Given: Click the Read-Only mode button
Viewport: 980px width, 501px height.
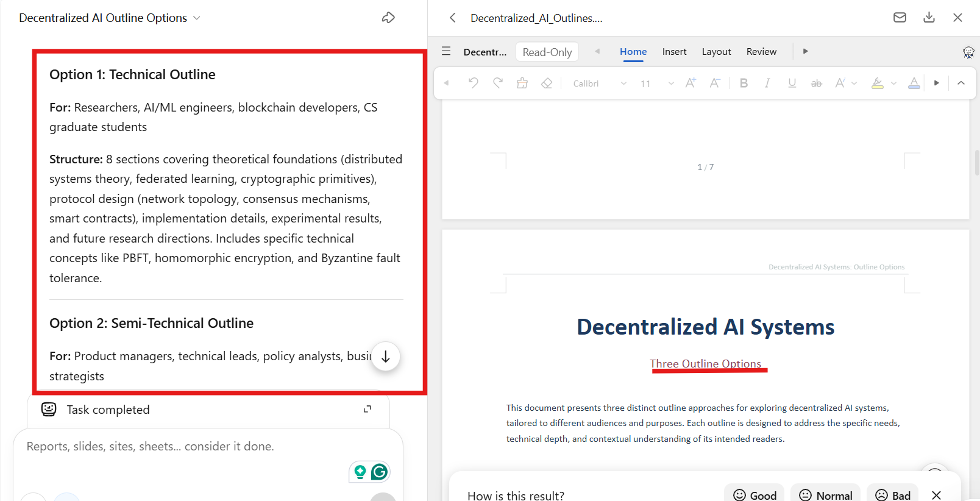Looking at the screenshot, I should click(547, 52).
